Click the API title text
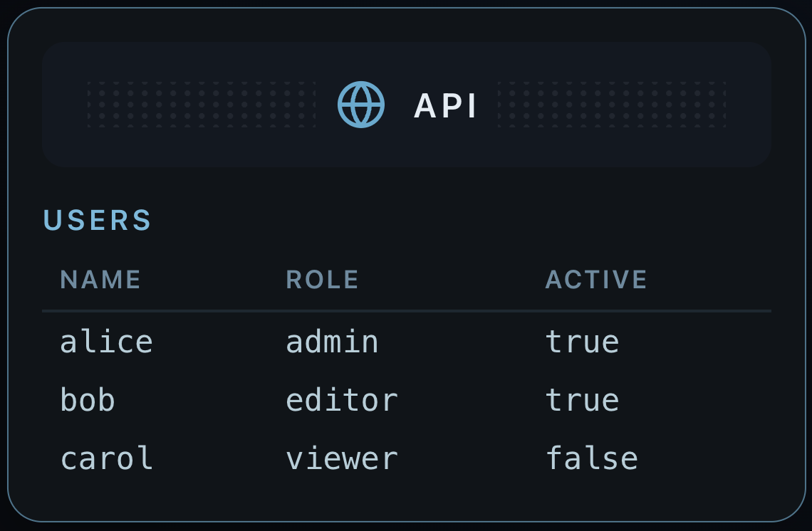812x531 pixels. tap(446, 106)
